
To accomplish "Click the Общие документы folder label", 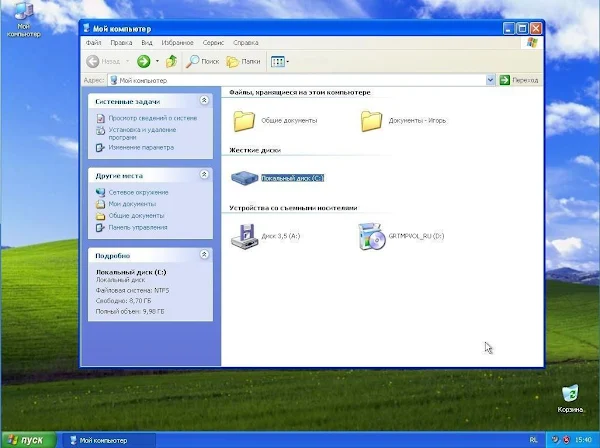I will 289,121.
